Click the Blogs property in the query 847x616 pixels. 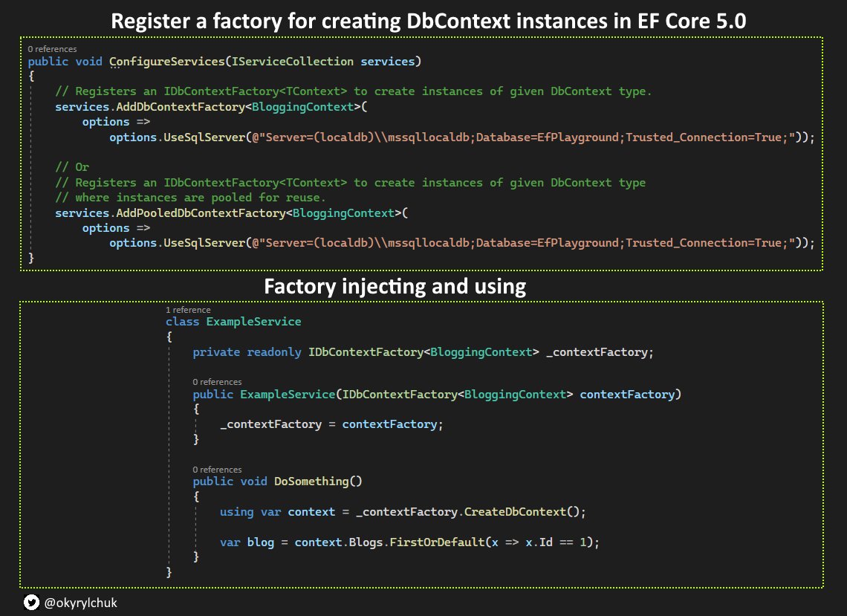point(366,542)
